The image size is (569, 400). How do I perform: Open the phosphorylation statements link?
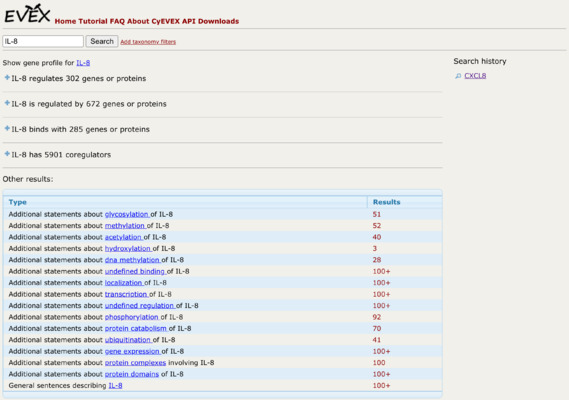point(132,317)
